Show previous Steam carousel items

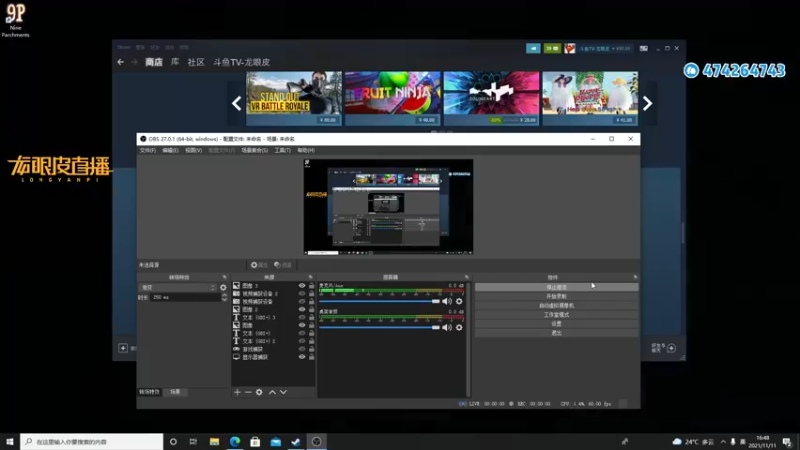click(236, 104)
